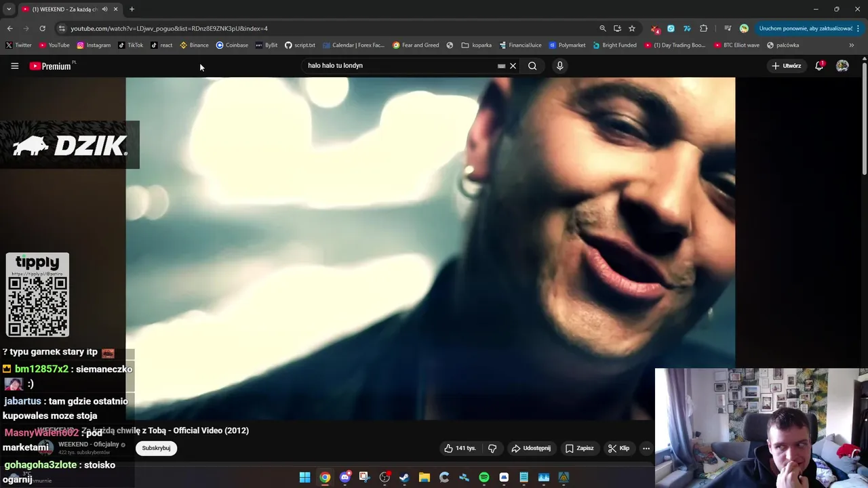The height and width of the screenshot is (488, 868).
Task: Open the YouTube hamburger guide menu
Action: pyautogui.click(x=14, y=66)
